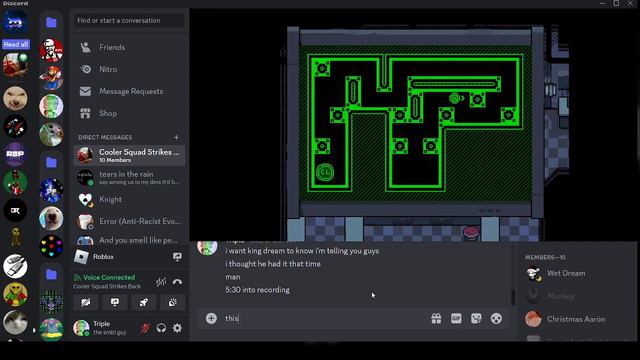Open the RBP server icon
The width and height of the screenshot is (640, 360).
pos(16,154)
